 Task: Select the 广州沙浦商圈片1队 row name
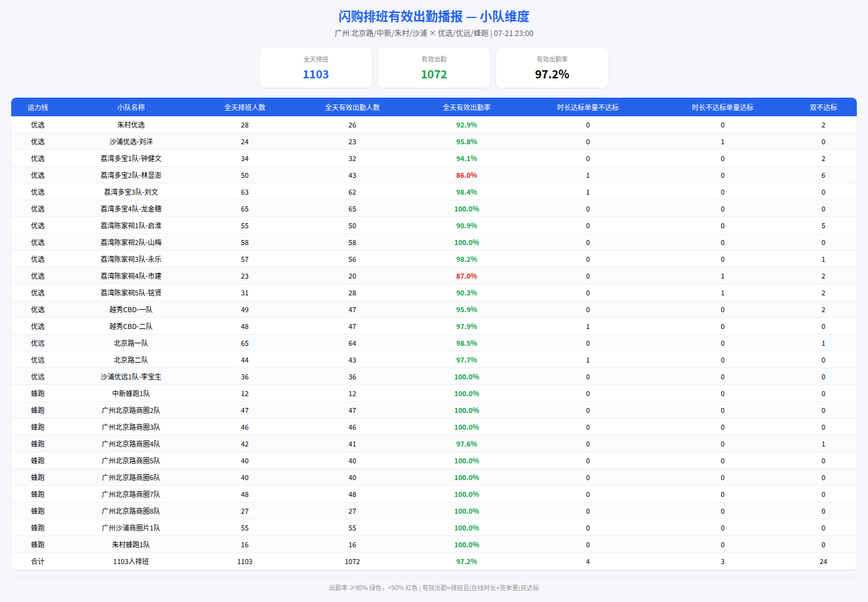tap(131, 528)
